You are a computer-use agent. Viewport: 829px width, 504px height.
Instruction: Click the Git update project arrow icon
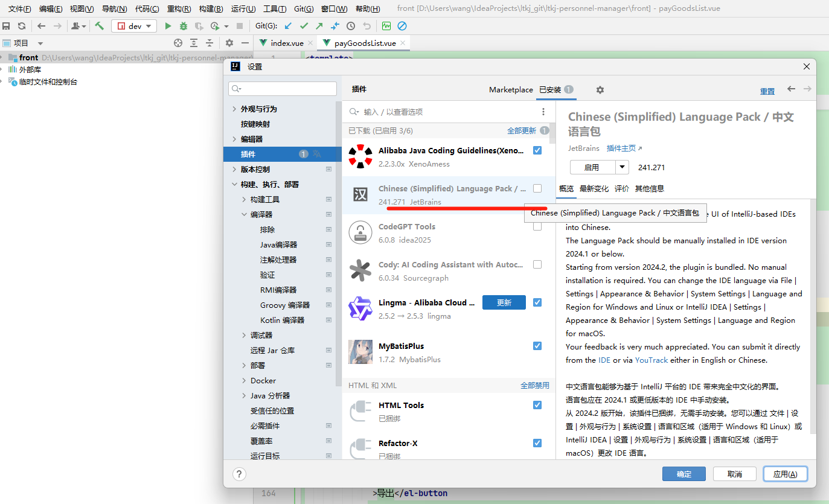click(288, 26)
